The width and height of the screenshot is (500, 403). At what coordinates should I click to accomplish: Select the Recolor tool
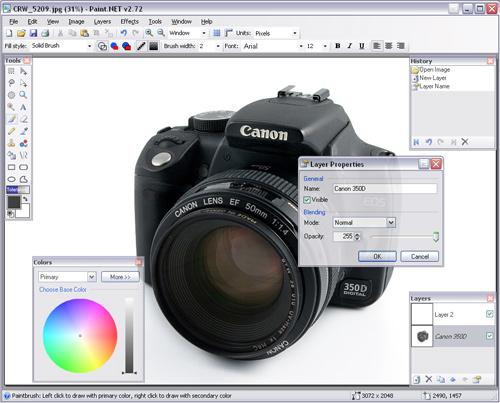click(23, 143)
